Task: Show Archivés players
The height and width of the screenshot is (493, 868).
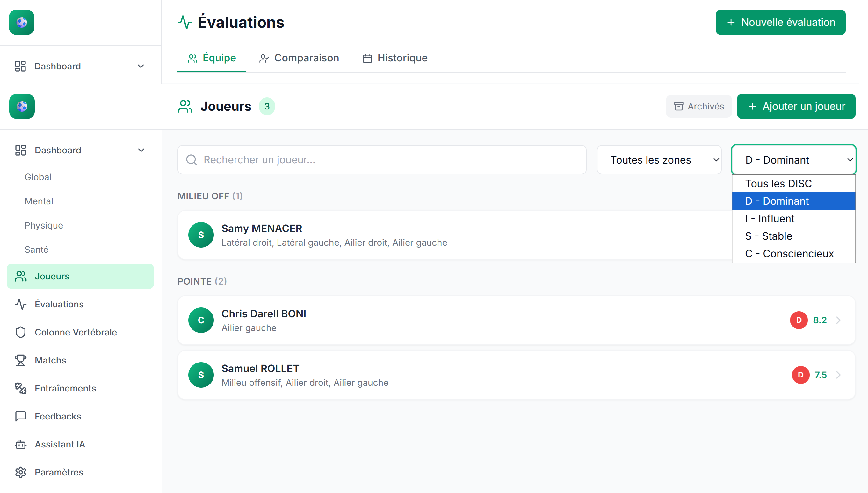Action: pos(698,106)
